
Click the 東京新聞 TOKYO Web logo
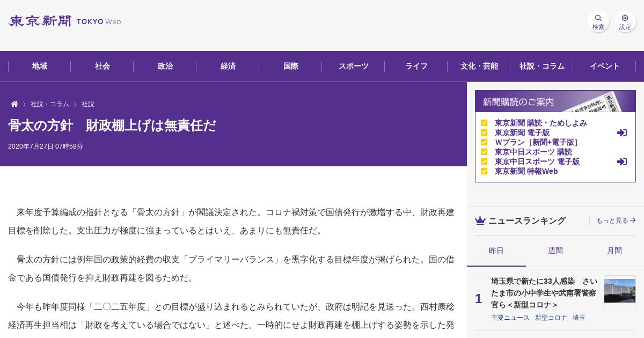click(64, 21)
